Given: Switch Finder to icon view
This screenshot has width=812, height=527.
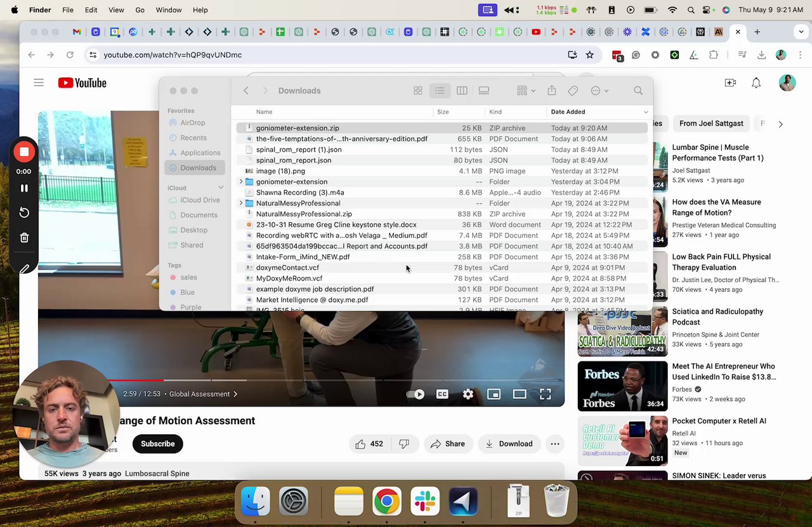Looking at the screenshot, I should click(x=417, y=91).
